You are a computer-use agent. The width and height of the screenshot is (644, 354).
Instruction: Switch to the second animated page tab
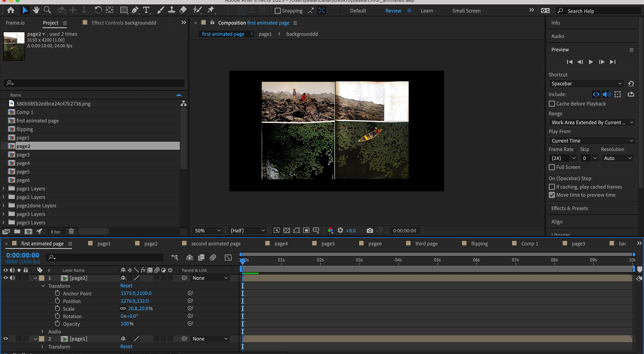pyautogui.click(x=216, y=244)
